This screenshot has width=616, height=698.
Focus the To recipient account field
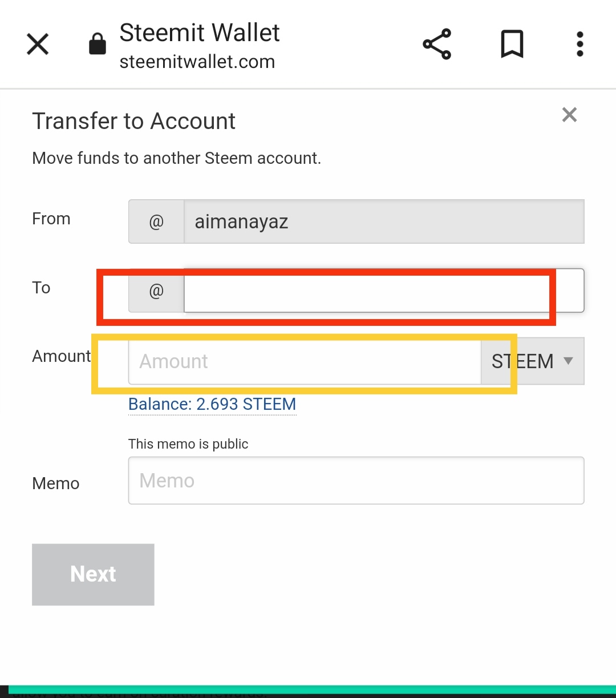click(x=383, y=291)
